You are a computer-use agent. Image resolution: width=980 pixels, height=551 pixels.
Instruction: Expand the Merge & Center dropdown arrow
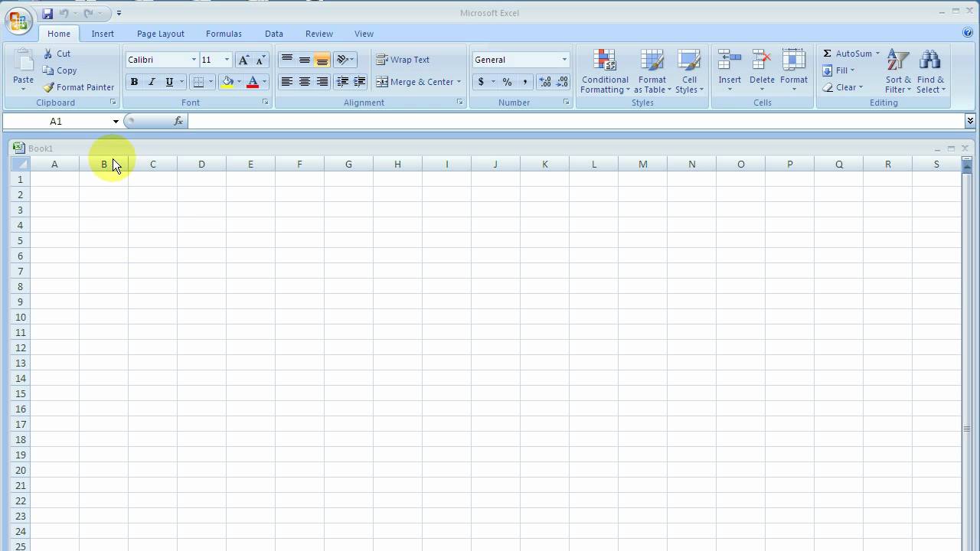pyautogui.click(x=459, y=82)
